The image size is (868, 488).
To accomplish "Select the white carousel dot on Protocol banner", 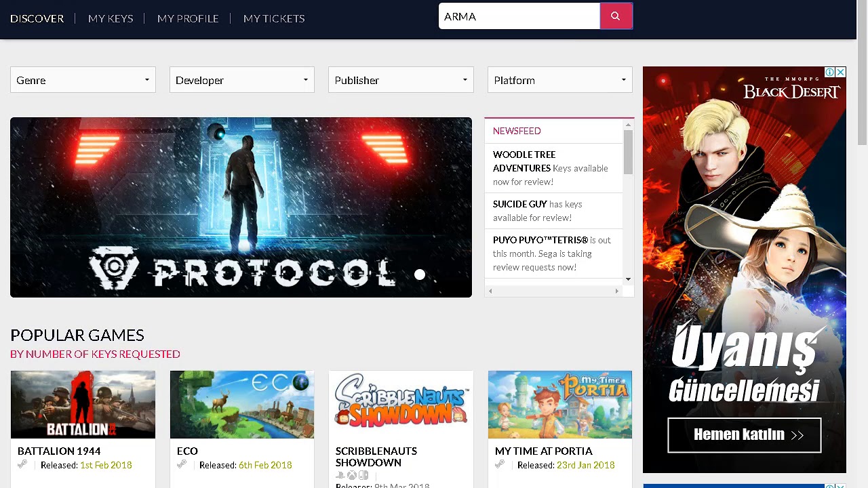I will [x=420, y=274].
